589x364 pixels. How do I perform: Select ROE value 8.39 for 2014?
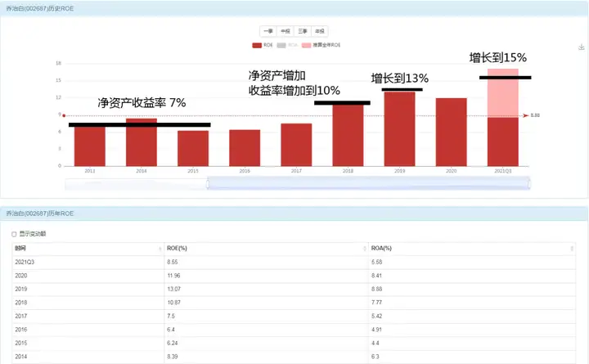[x=173, y=357]
